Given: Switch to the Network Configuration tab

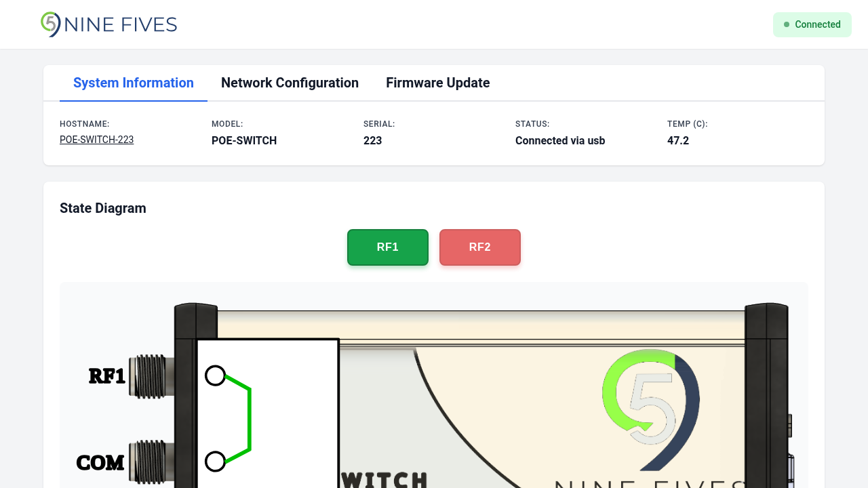Looking at the screenshot, I should pos(290,83).
